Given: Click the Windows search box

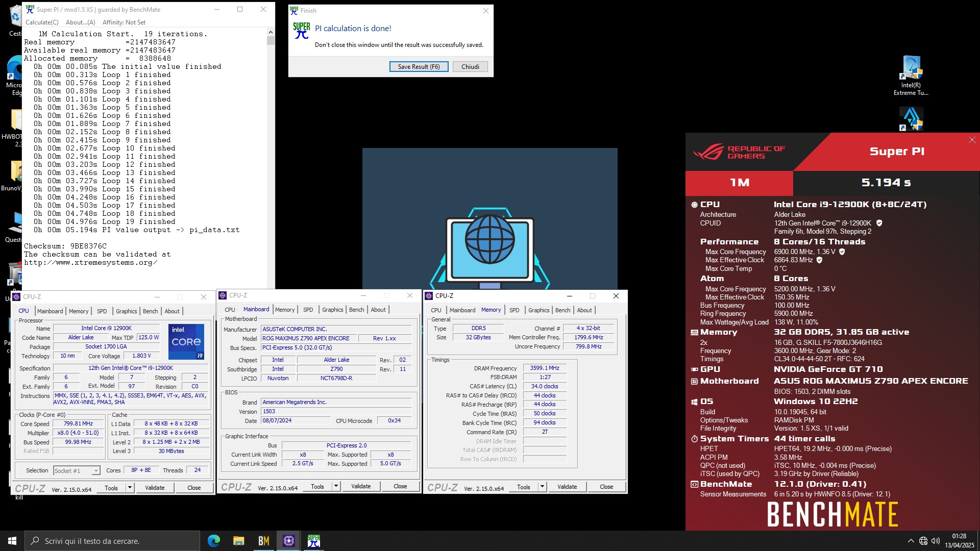Looking at the screenshot, I should tap(112, 541).
